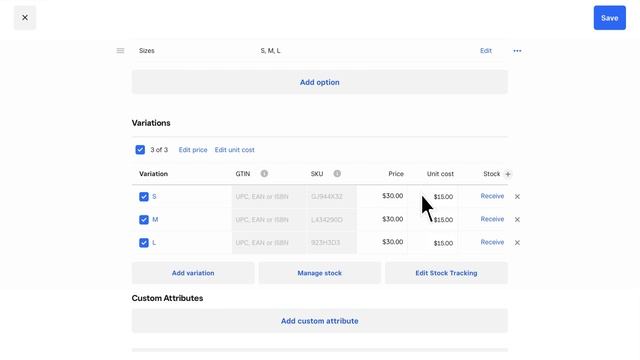Viewport: 640px width, 360px height.
Task: Click SKU field for M variation
Action: pos(331,220)
